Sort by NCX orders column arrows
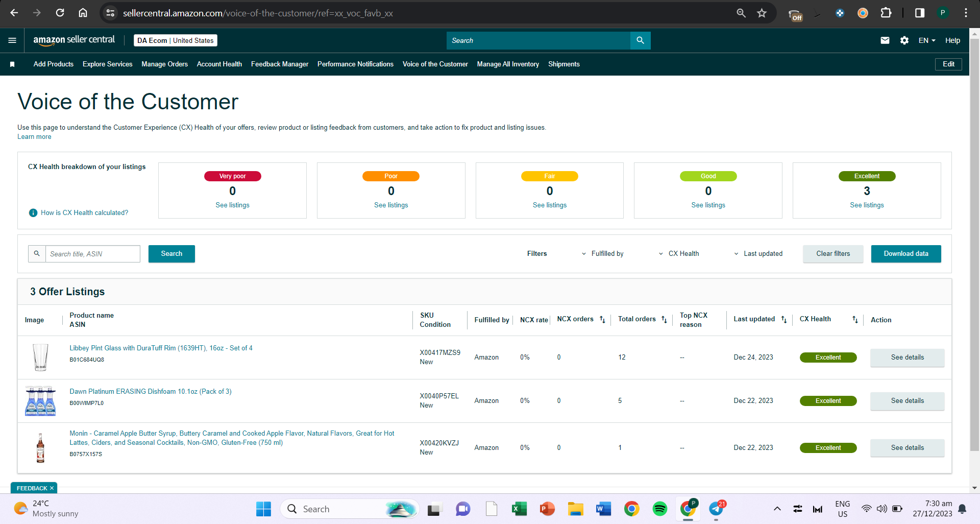Screen dimensions: 980x524 (602, 319)
